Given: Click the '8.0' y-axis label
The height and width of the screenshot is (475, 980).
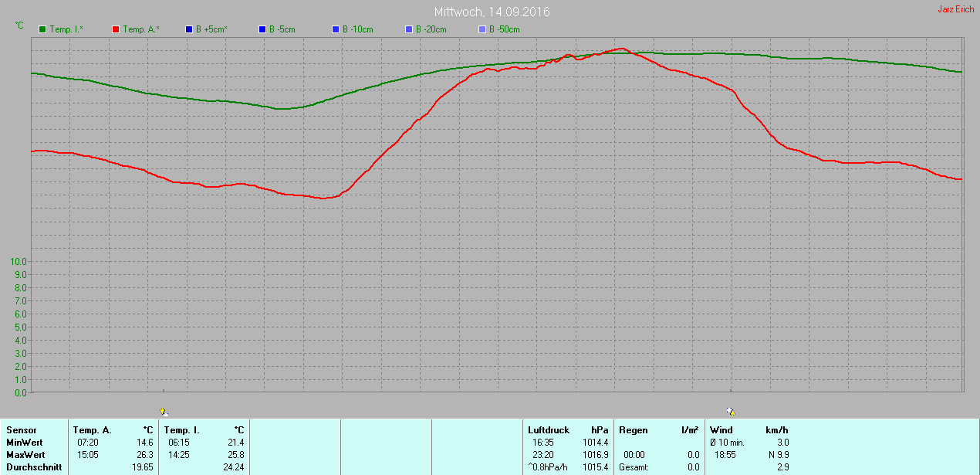Looking at the screenshot, I should (21, 287).
